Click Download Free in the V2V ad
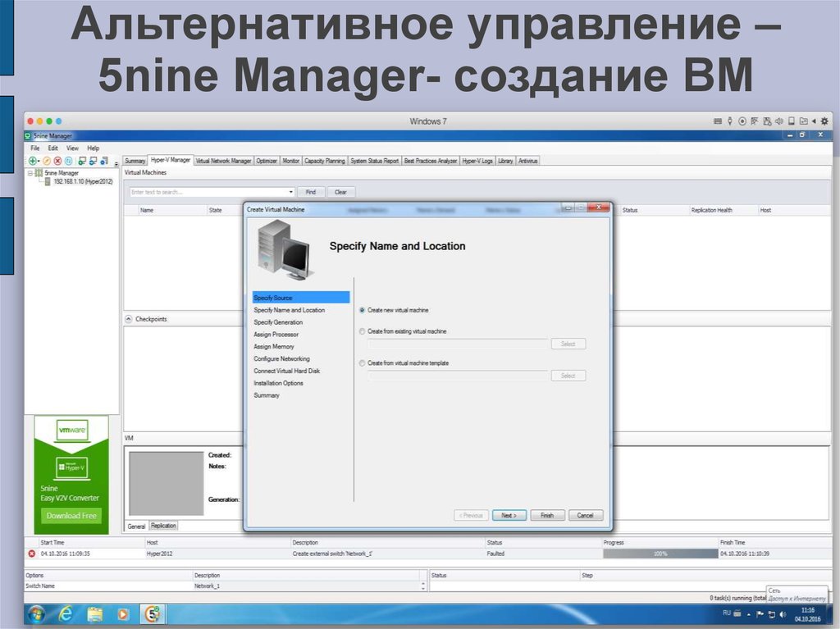Viewport: 840px width, 629px height. 71,516
